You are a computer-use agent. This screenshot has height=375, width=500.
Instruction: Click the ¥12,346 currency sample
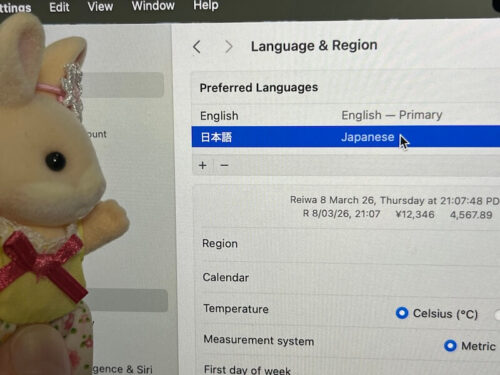(x=415, y=214)
